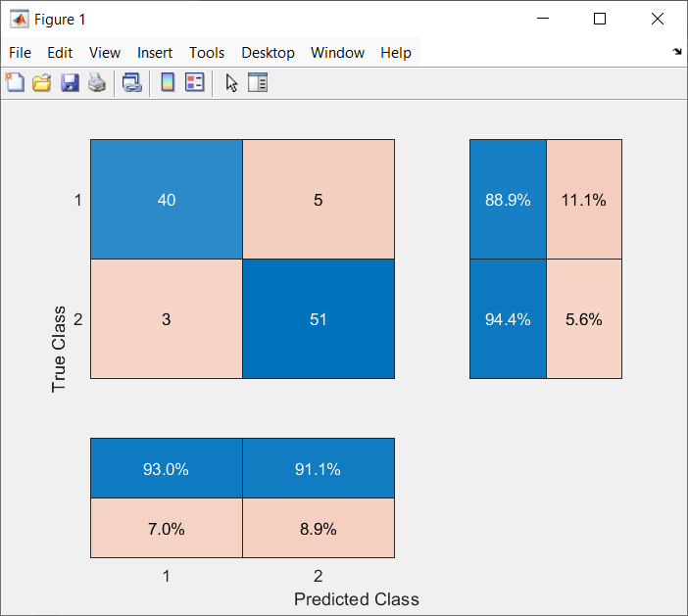Select the Edit Plot arrow tool

pos(231,82)
